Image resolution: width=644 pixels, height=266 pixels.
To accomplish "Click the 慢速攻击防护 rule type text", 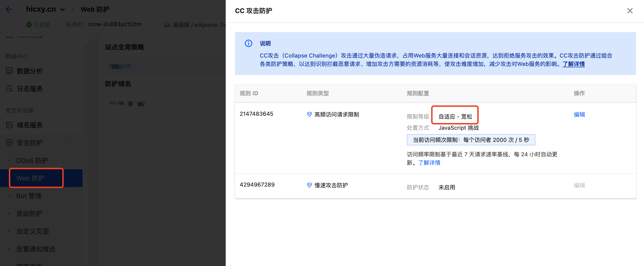I will pyautogui.click(x=331, y=185).
